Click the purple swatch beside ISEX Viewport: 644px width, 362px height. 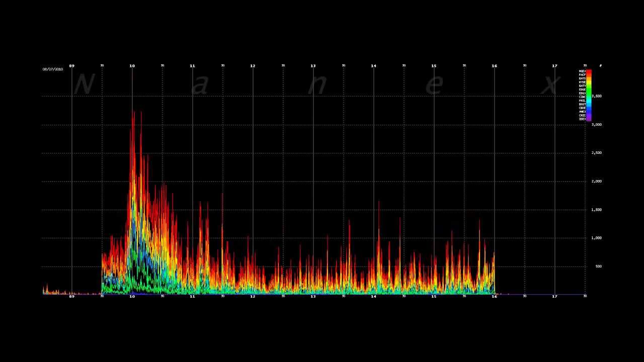click(589, 119)
